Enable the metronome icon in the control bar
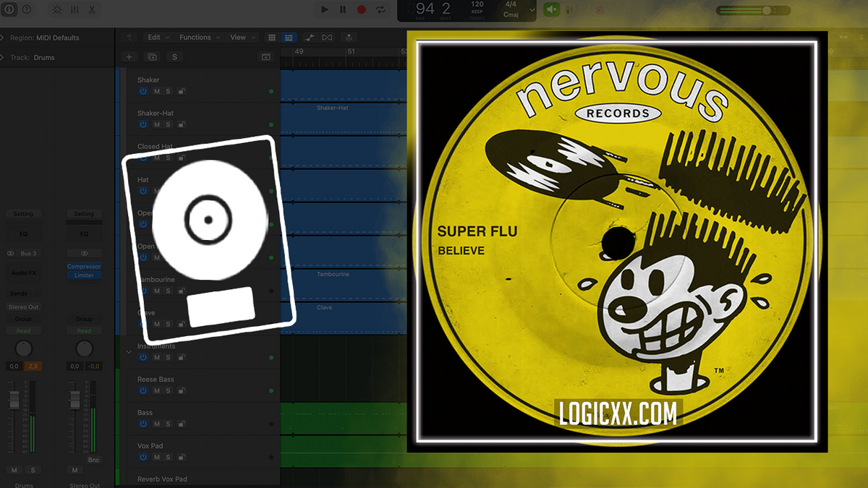This screenshot has height=488, width=868. pyautogui.click(x=598, y=9)
